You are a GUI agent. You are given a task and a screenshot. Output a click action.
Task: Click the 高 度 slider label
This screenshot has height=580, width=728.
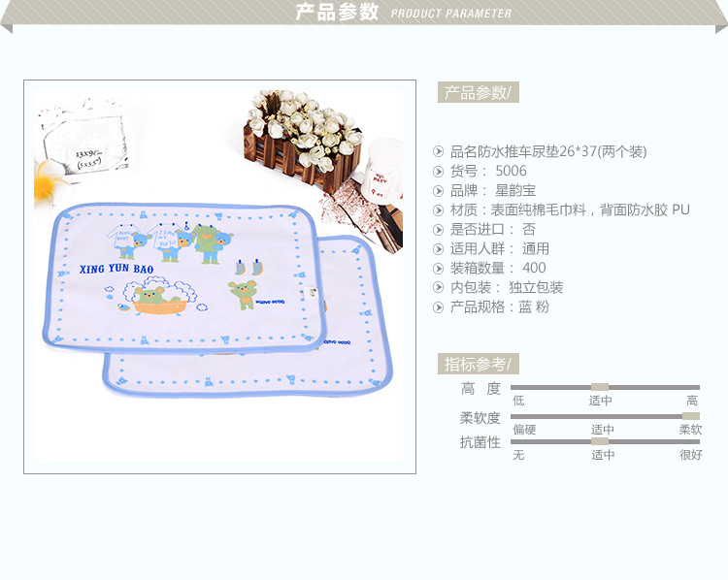click(x=480, y=388)
